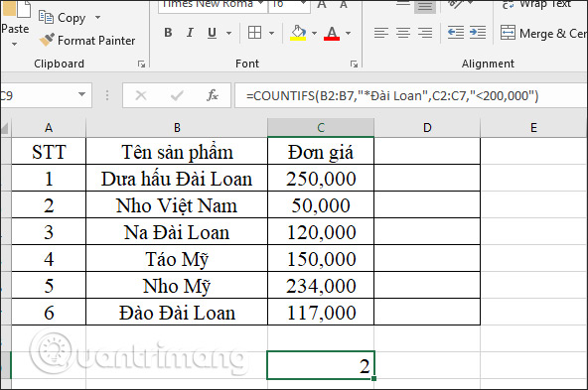Select the 117,000 price cell
Screen dimensions: 588x390
click(321, 312)
